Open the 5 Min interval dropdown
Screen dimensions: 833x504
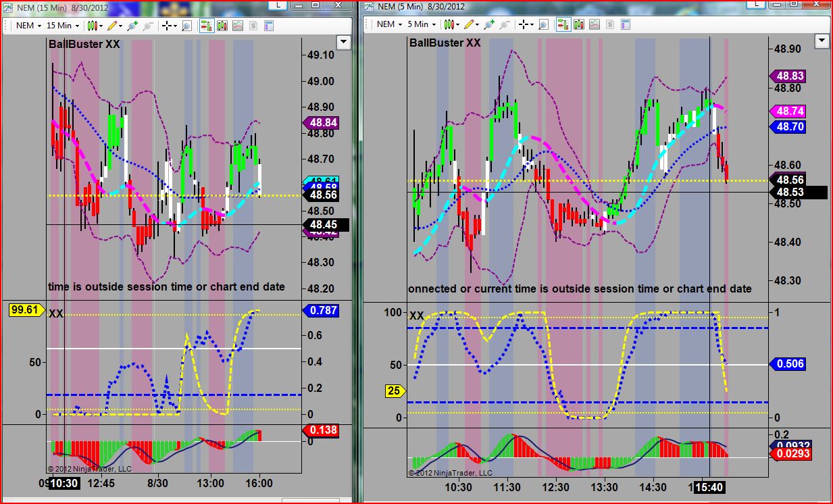coord(421,24)
